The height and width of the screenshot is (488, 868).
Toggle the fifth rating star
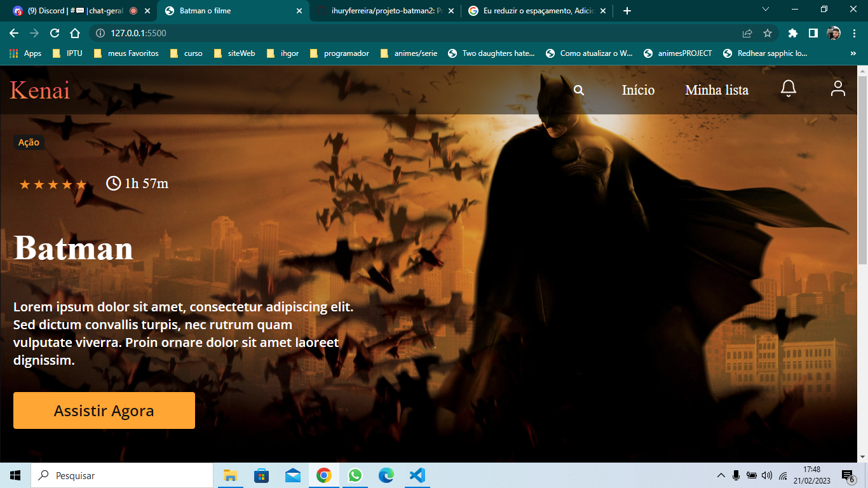(81, 184)
